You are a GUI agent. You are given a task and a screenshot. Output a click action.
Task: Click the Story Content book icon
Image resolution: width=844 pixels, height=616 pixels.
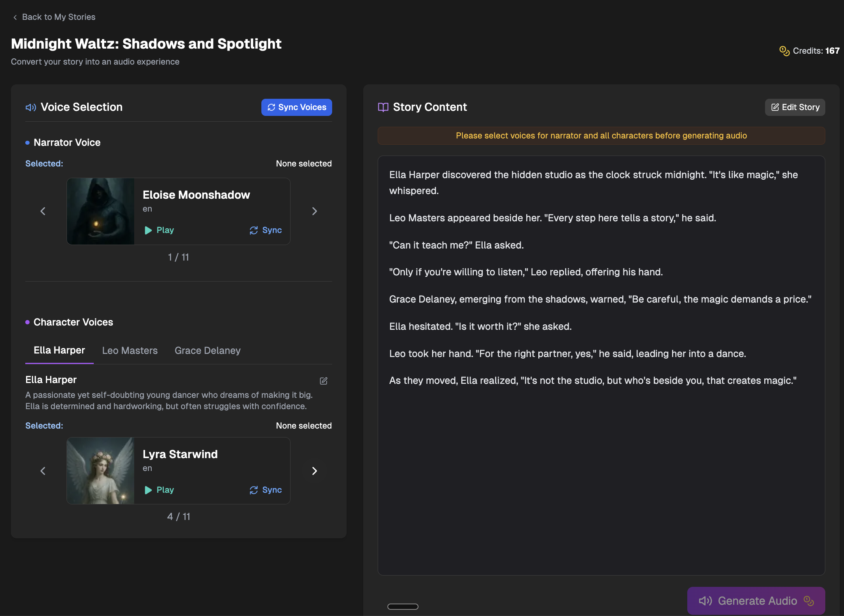coord(383,107)
